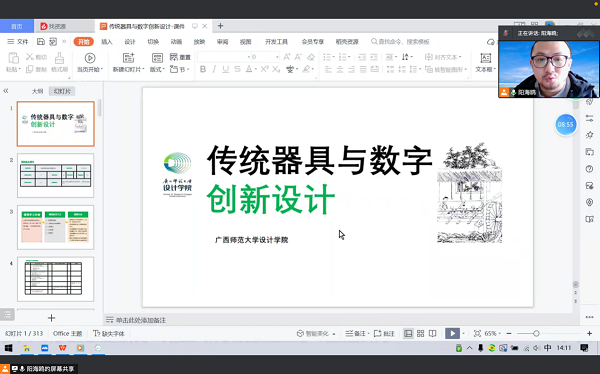Select slide 3 thumbnail

coord(55,227)
